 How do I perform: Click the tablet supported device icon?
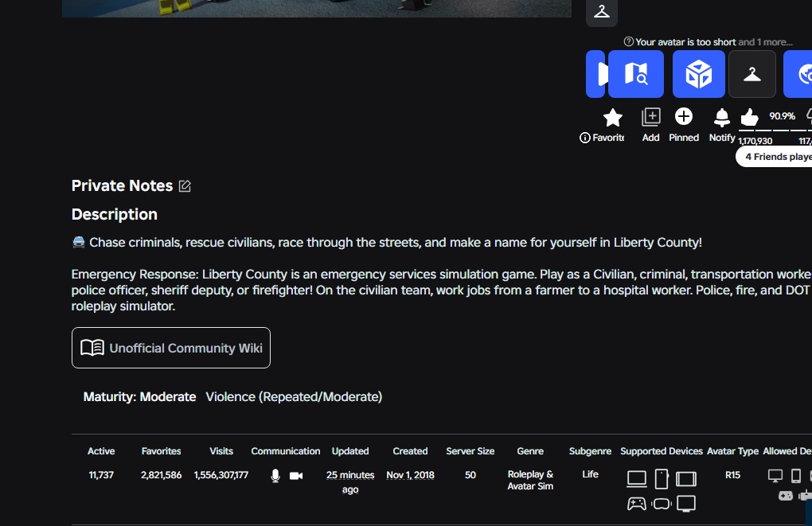point(686,479)
